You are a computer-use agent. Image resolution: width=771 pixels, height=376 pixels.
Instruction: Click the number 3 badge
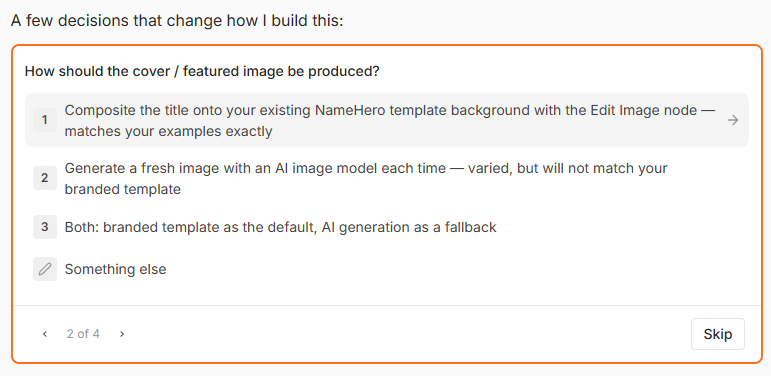click(x=45, y=227)
